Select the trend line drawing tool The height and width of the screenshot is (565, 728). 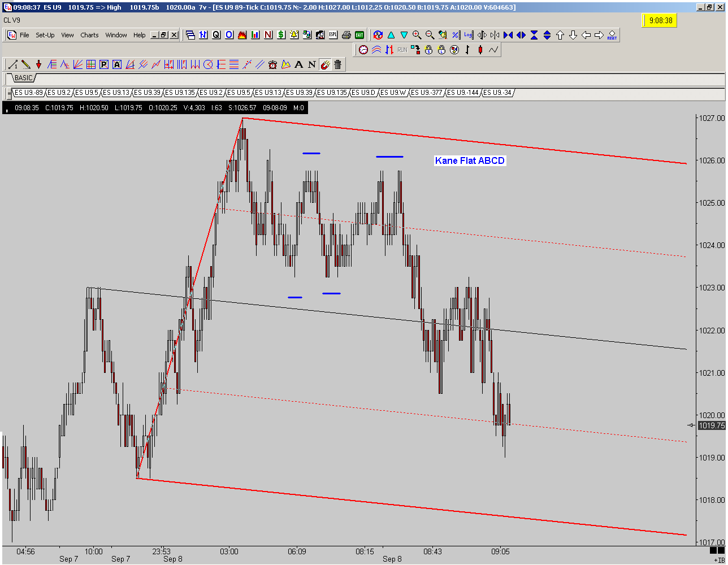tap(12, 64)
